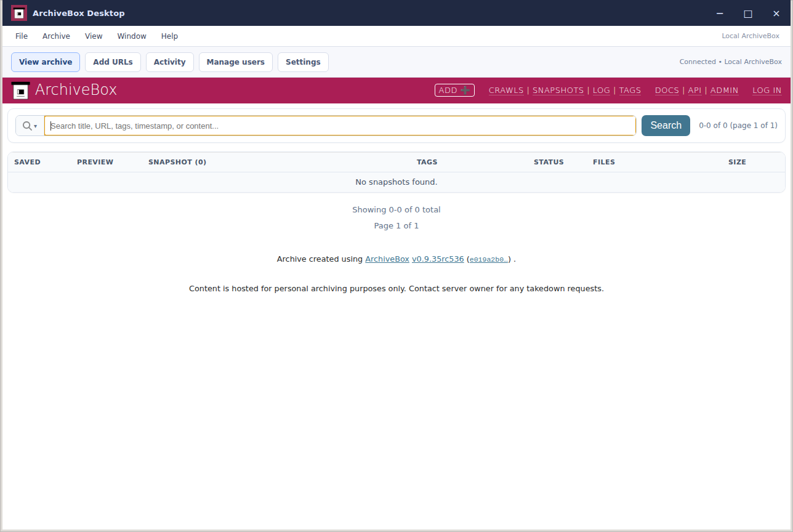Click the 'No snapshots found.' message

coord(396,182)
